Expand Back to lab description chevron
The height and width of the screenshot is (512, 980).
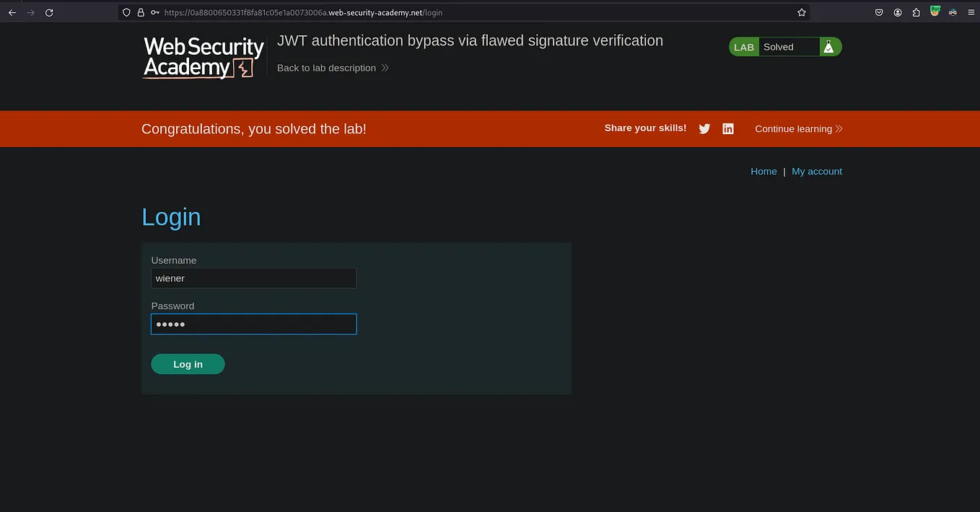385,68
